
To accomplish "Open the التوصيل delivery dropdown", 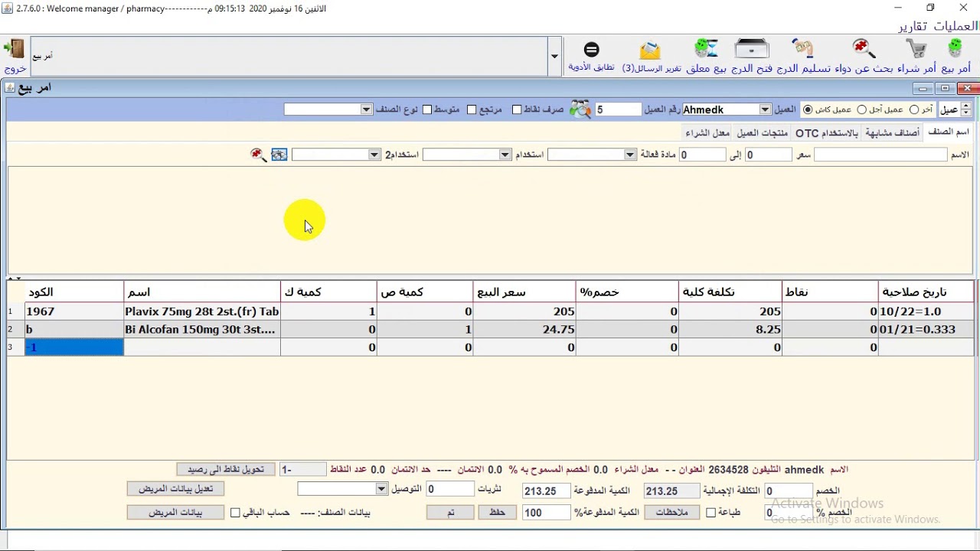I will tap(381, 489).
